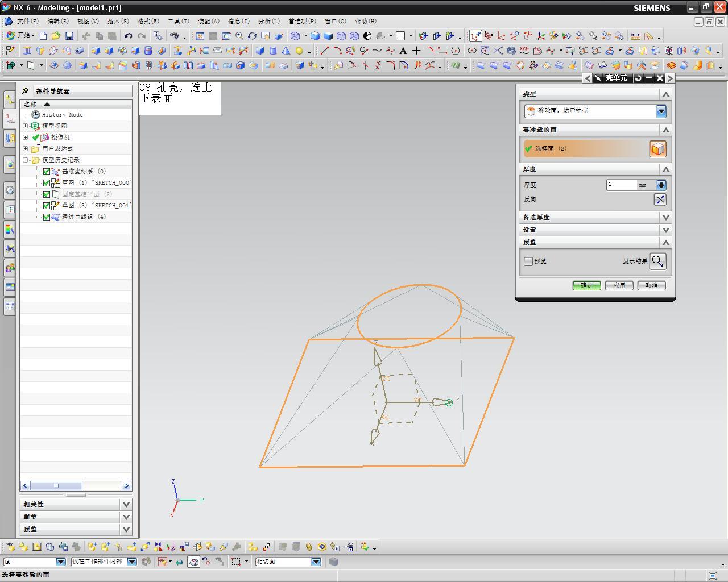Open the 插入 menu
Screen dimensions: 728x582
(x=118, y=21)
